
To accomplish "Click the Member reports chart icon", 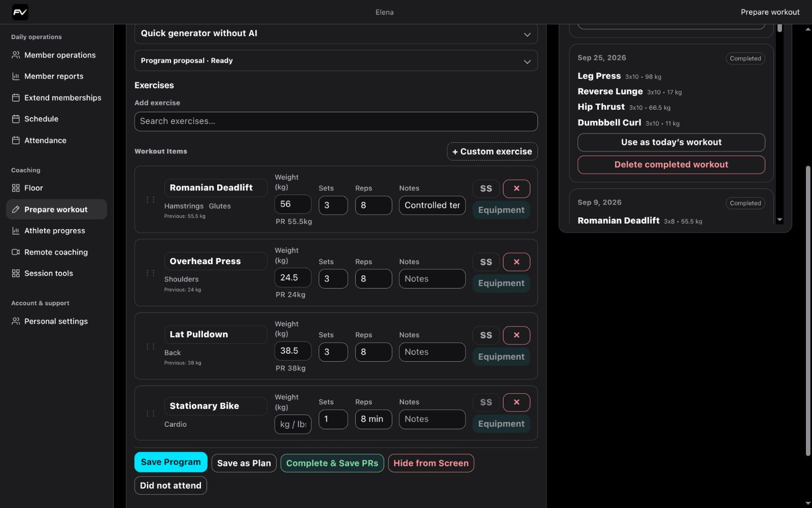I will point(16,76).
